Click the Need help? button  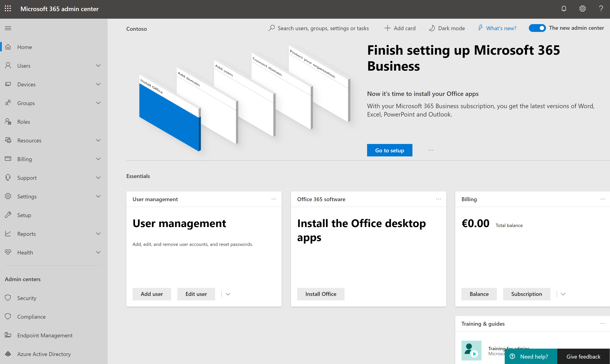point(531,356)
